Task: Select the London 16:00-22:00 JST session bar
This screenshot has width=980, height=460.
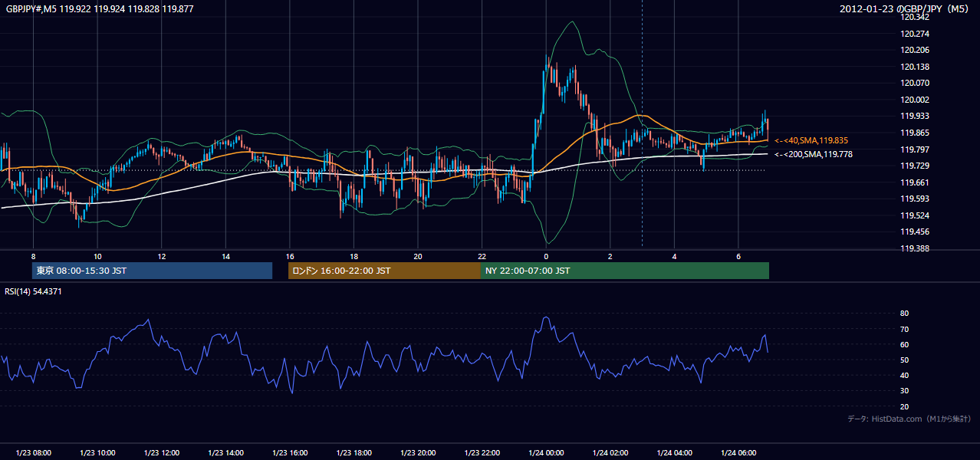Action: click(x=384, y=271)
